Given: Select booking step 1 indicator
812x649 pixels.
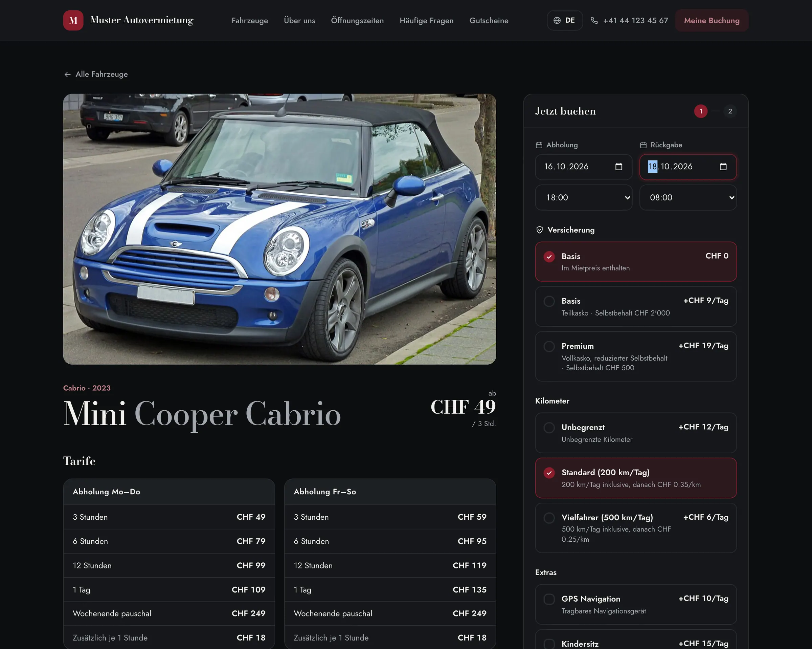Looking at the screenshot, I should pos(701,111).
